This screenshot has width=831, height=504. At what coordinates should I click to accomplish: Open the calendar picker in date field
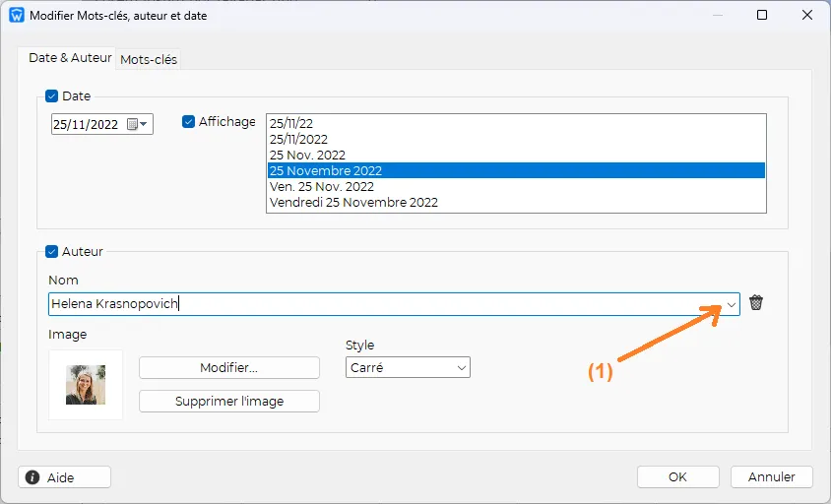[137, 124]
